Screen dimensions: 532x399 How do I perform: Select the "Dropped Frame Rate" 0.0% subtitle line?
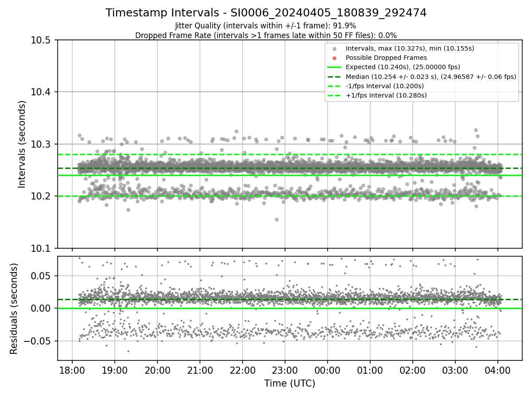click(x=266, y=35)
